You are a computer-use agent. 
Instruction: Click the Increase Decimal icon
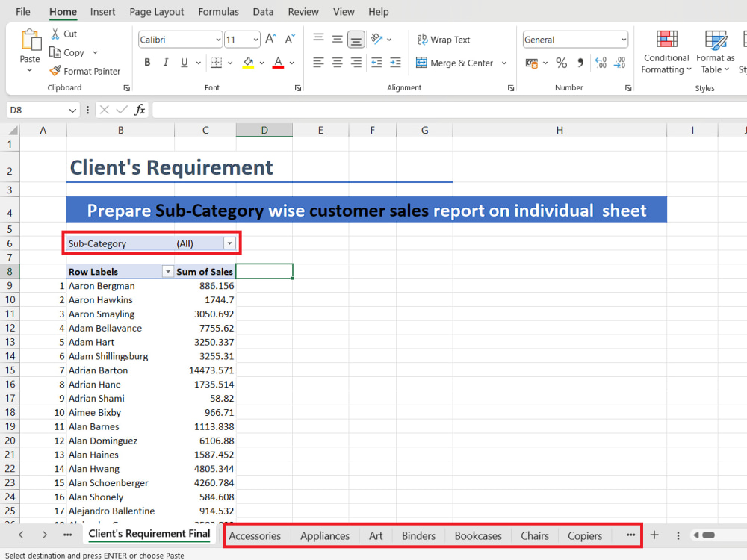click(601, 63)
